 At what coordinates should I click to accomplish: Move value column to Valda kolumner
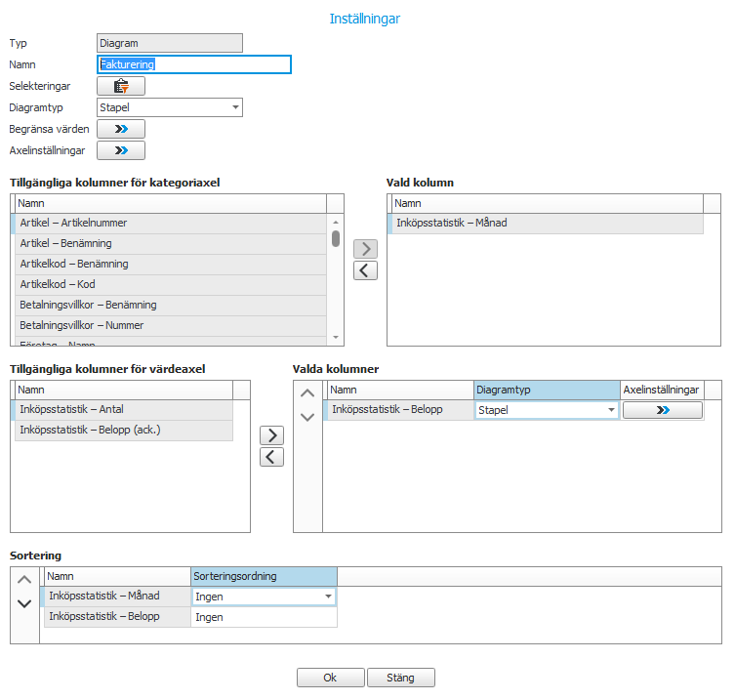pyautogui.click(x=271, y=435)
